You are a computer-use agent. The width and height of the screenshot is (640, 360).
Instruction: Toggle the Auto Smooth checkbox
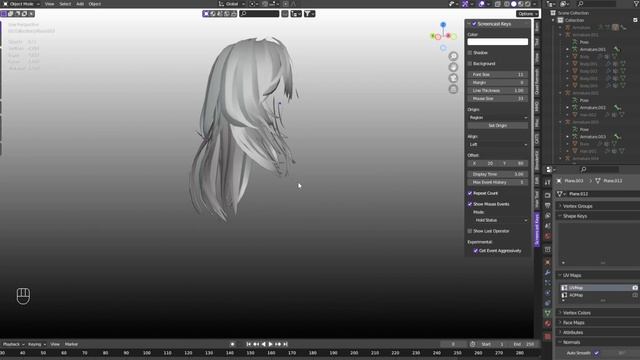[x=596, y=353]
